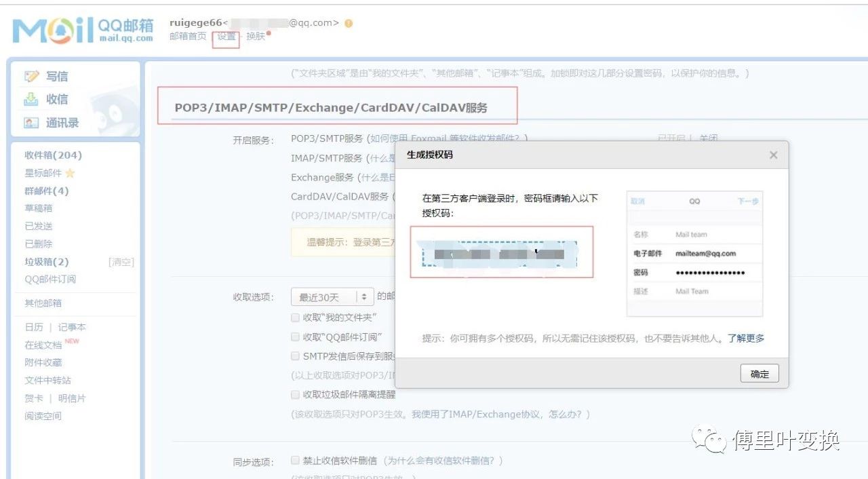Image resolution: width=868 pixels, height=479 pixels.
Task: Toggle SMTP发信后保存到服务器 checkbox
Action: (295, 356)
